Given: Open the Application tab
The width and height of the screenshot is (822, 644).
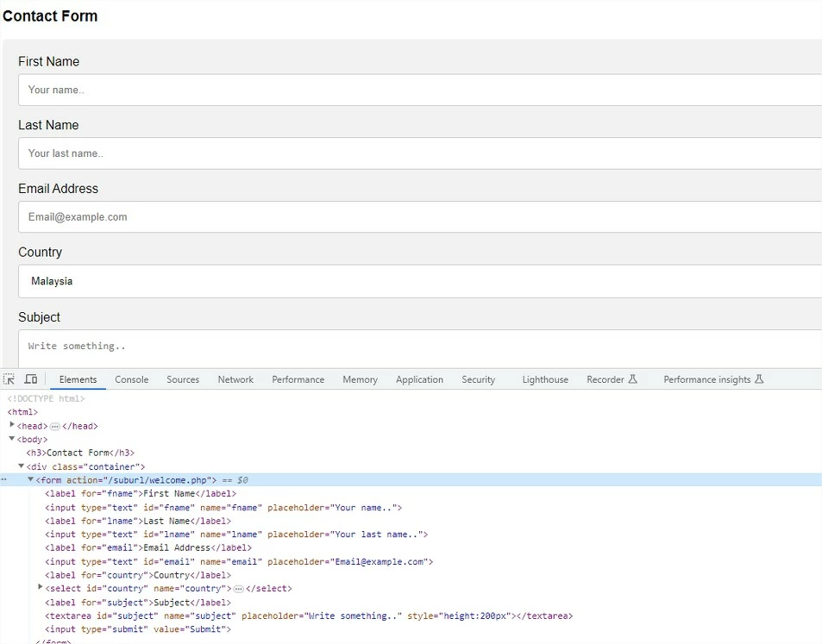Looking at the screenshot, I should pyautogui.click(x=419, y=379).
